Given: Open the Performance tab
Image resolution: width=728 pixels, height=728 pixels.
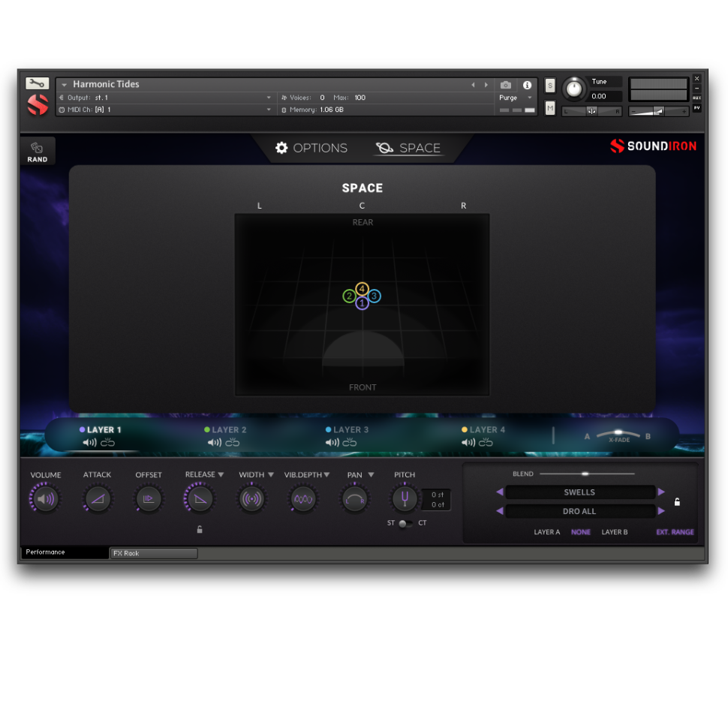Looking at the screenshot, I should click(64, 552).
